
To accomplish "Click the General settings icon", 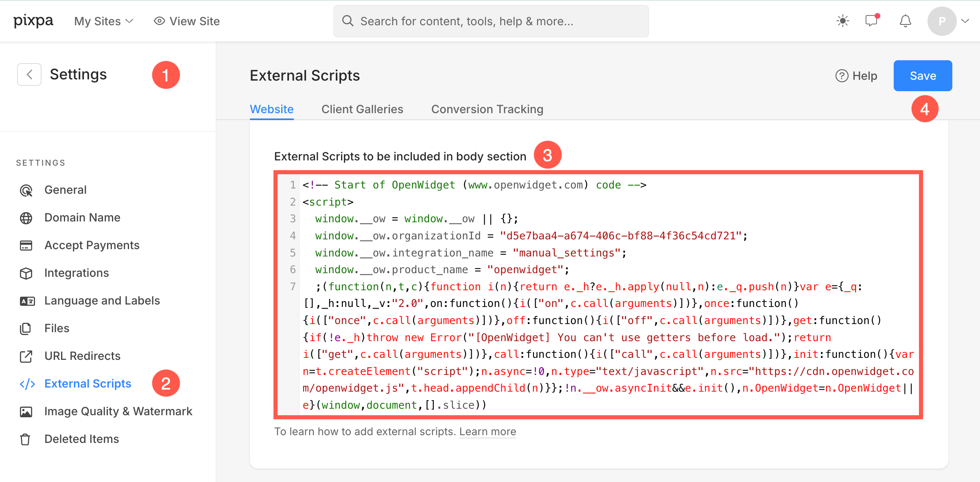I will [x=26, y=190].
